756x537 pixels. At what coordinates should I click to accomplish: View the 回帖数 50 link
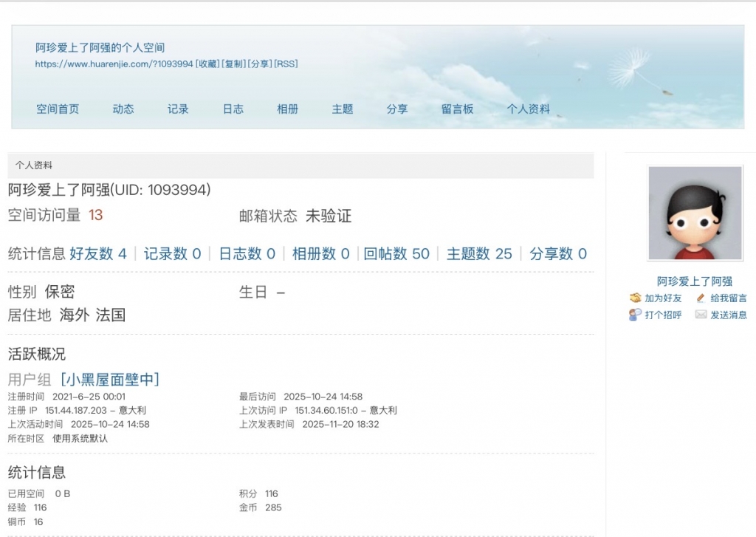point(396,254)
